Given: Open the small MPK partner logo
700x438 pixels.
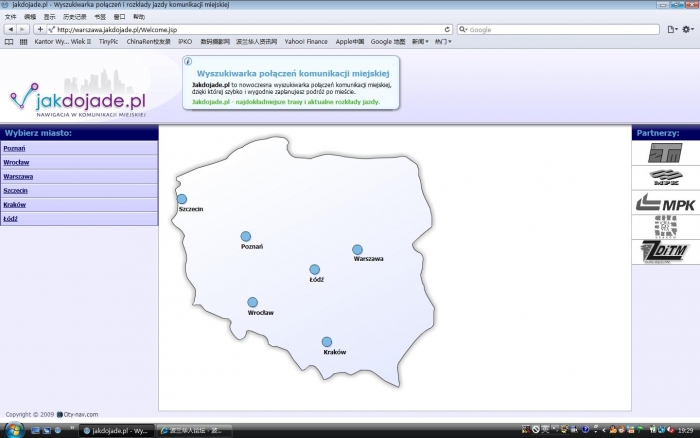Looking at the screenshot, I should [666, 177].
